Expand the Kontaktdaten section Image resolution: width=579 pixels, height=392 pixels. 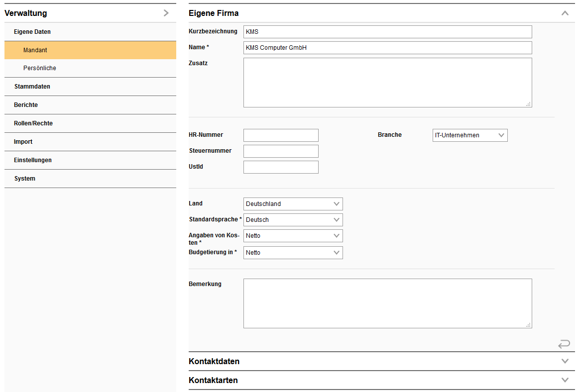[565, 362]
